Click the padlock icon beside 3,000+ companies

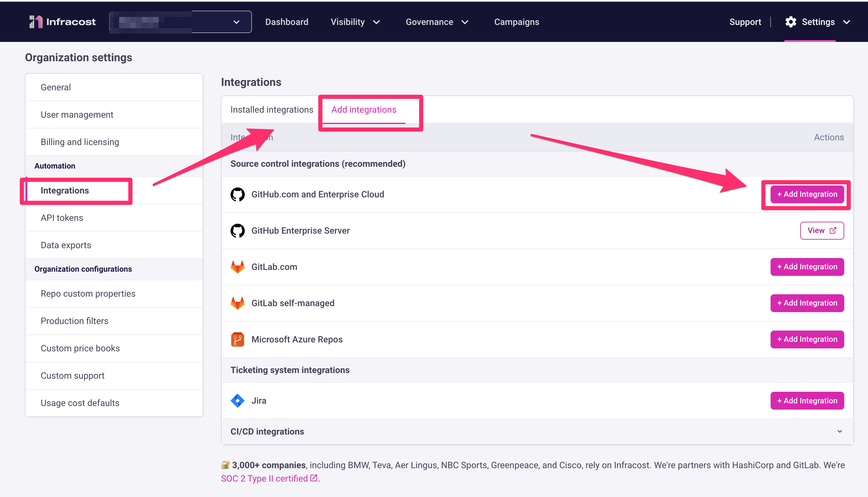click(225, 465)
